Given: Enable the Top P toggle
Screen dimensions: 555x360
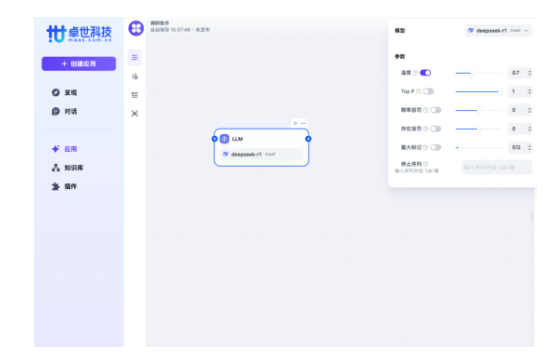Looking at the screenshot, I should pos(428,91).
